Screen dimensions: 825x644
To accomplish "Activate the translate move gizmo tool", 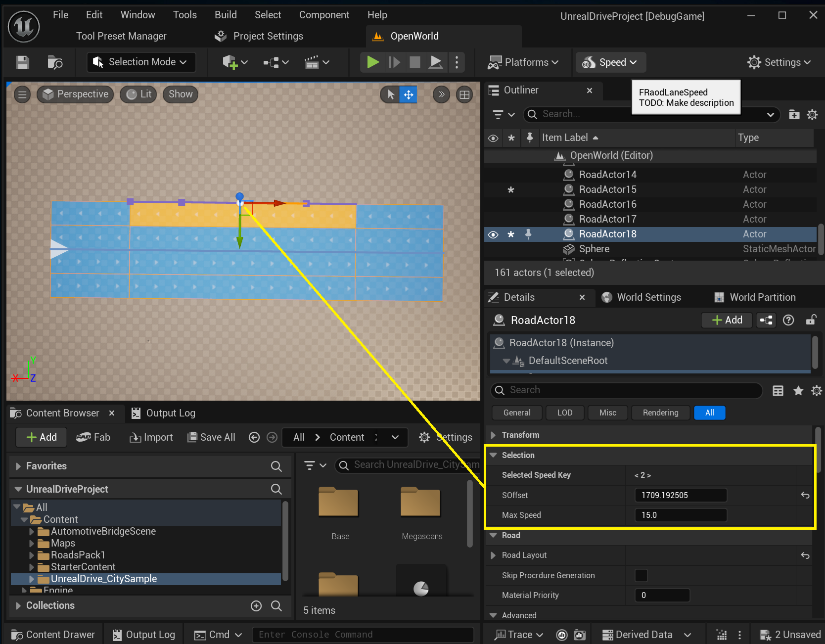I will coord(409,94).
